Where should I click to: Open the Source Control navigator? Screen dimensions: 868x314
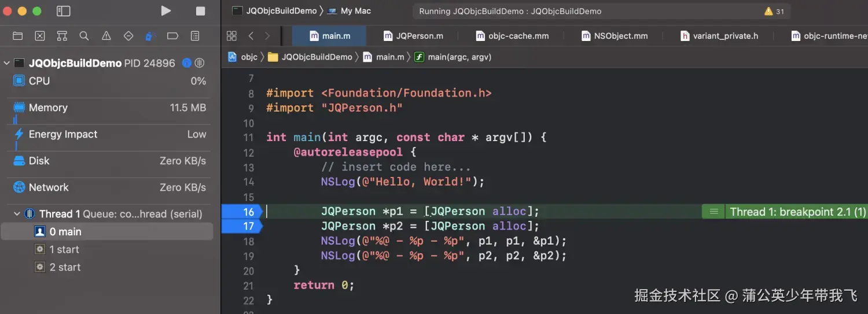(x=40, y=36)
